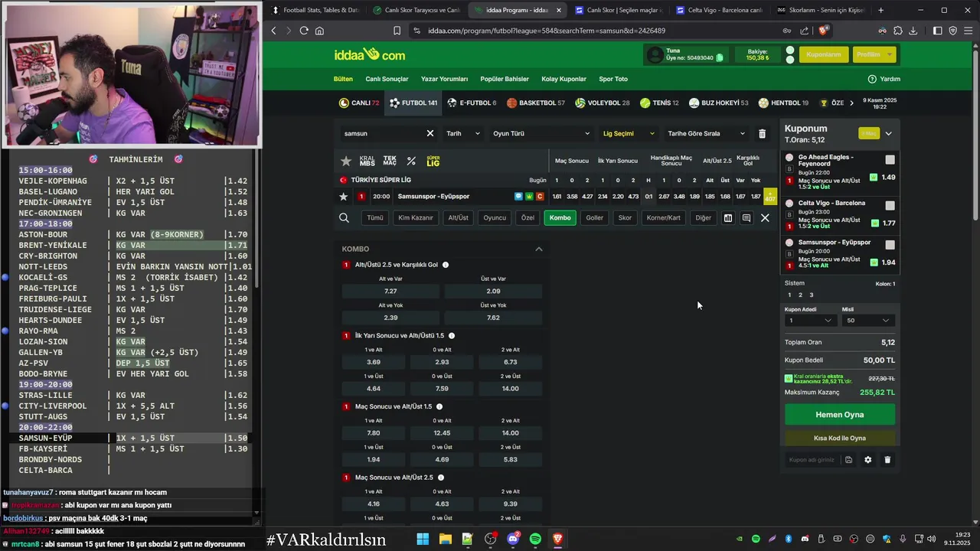This screenshot has width=980, height=551.
Task: Close the market detail panel
Action: [x=765, y=218]
